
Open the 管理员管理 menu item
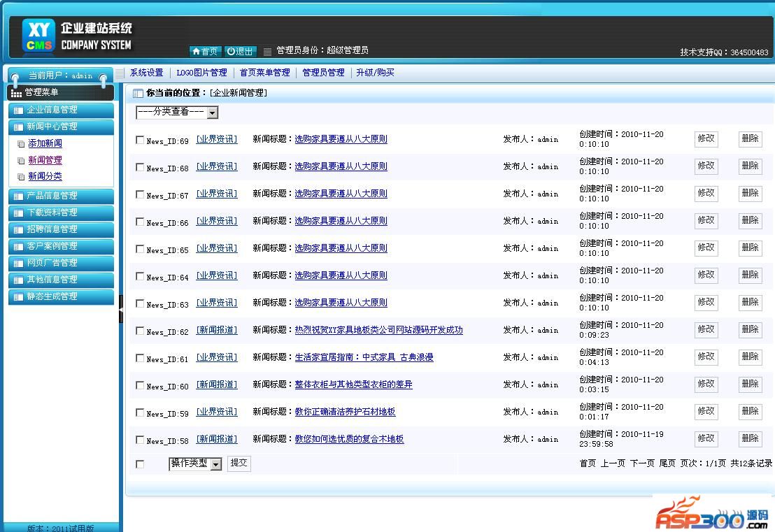coord(323,73)
